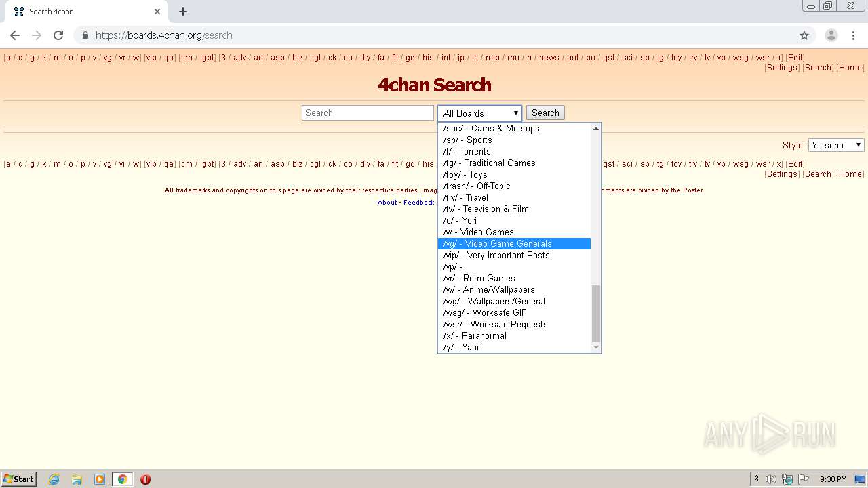
Task: Show hidden tray icons arrow
Action: (x=756, y=479)
